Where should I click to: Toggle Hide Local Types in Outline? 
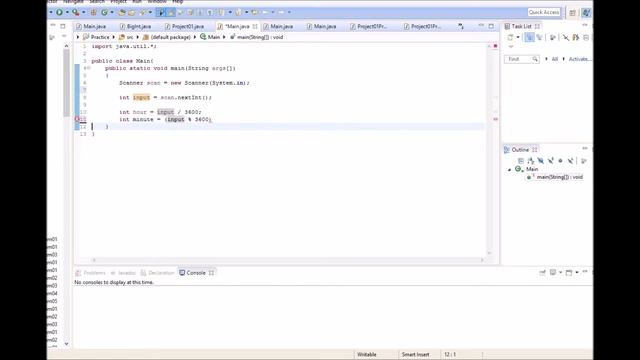(x=570, y=161)
